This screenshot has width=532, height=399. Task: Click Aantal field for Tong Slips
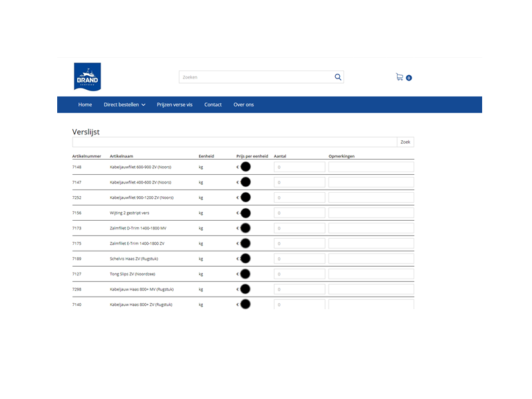[x=300, y=274]
